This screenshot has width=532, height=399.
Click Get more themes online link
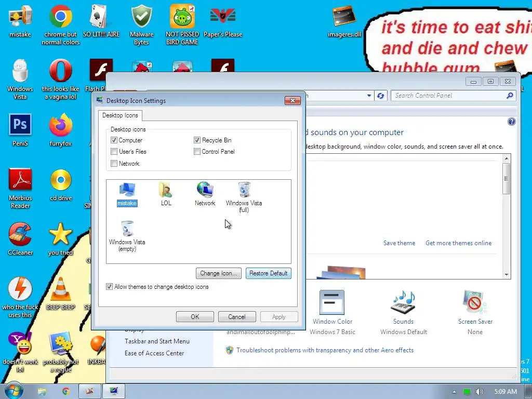pos(458,243)
